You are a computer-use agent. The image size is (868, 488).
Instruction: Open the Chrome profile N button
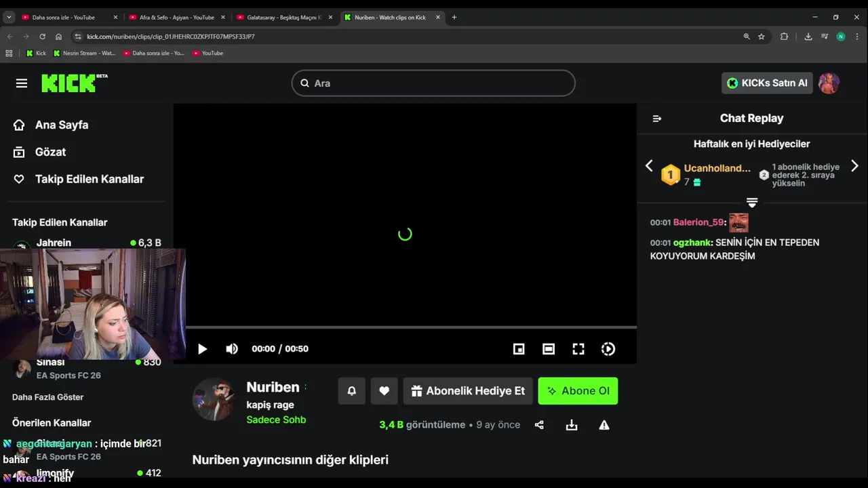pyautogui.click(x=841, y=37)
